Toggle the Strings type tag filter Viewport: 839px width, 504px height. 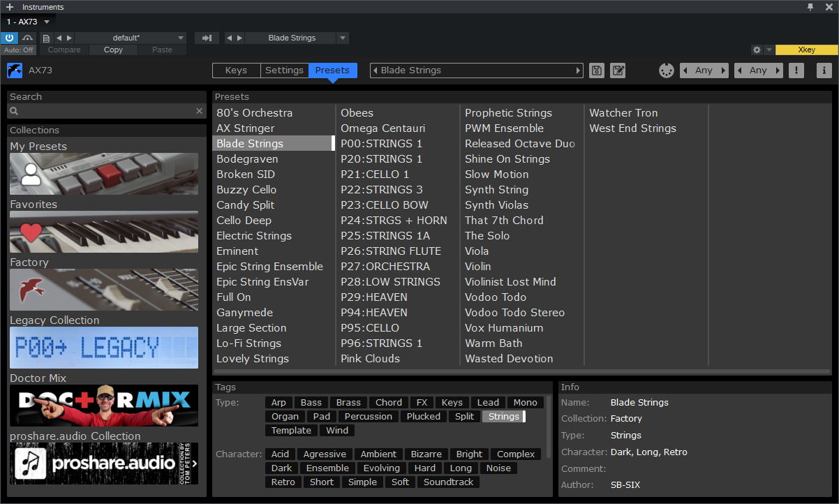tap(503, 417)
